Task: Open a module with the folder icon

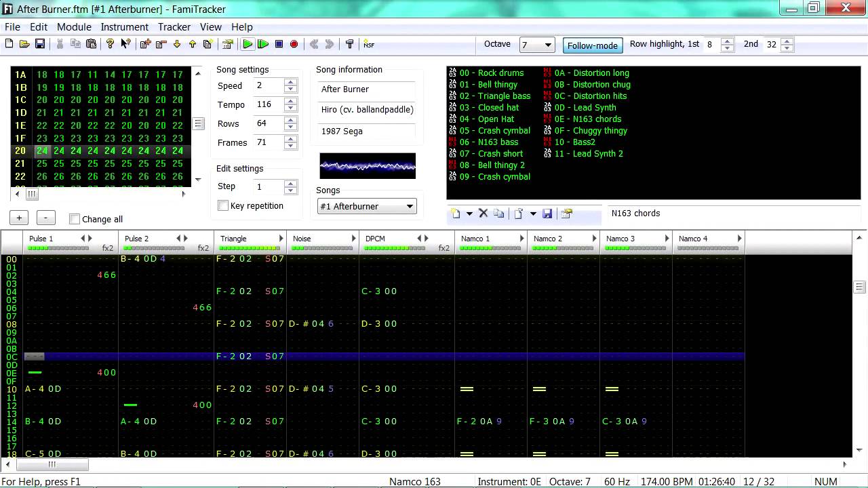Action: pyautogui.click(x=24, y=44)
